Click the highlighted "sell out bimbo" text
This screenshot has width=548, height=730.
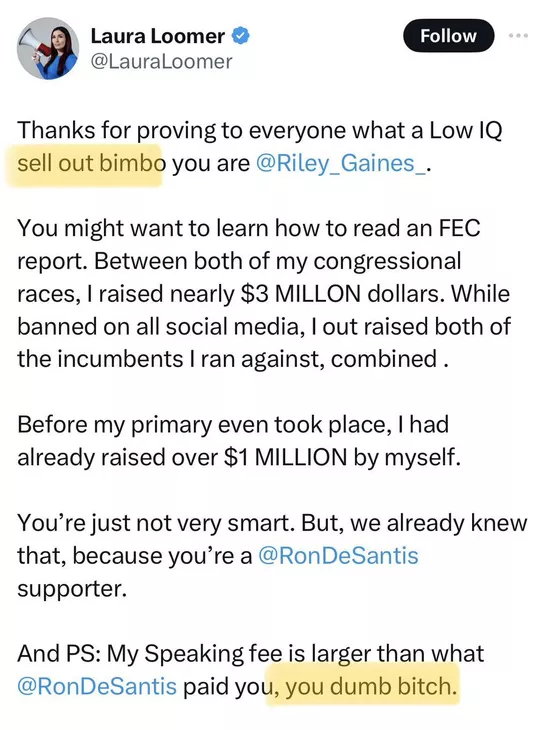(91, 164)
